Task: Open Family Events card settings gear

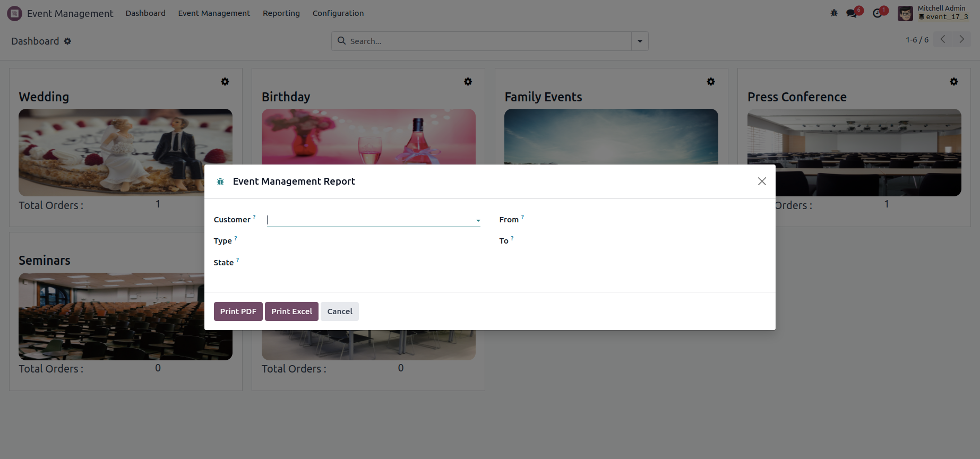Action: pos(711,82)
